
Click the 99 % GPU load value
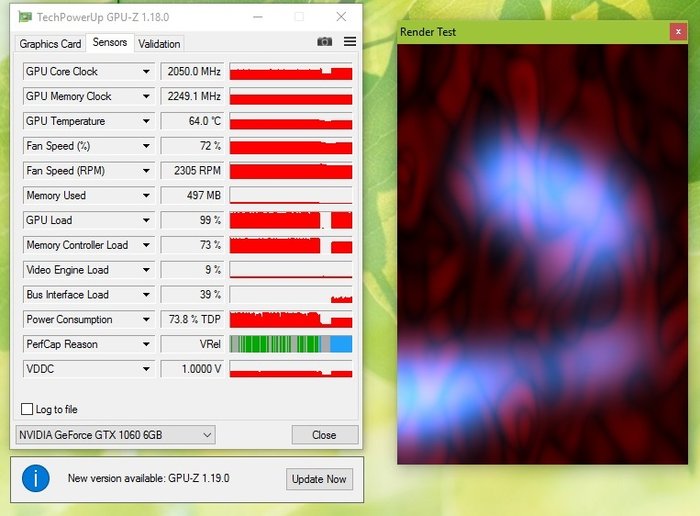click(192, 220)
